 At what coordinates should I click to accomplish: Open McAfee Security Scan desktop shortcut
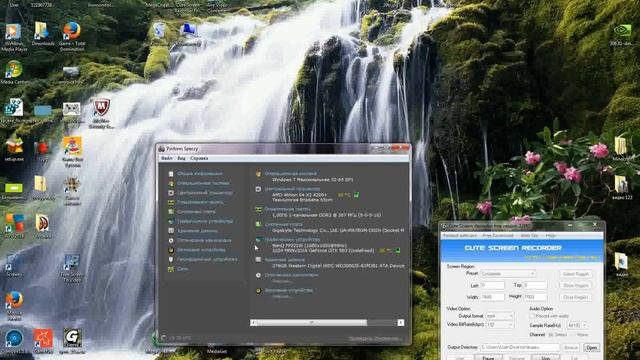click(x=101, y=114)
